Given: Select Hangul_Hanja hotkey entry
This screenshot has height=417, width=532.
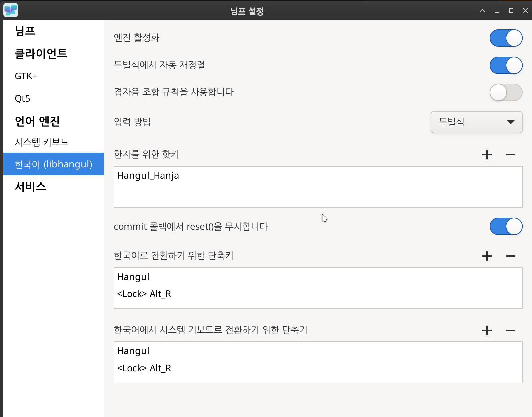Looking at the screenshot, I should [x=318, y=175].
